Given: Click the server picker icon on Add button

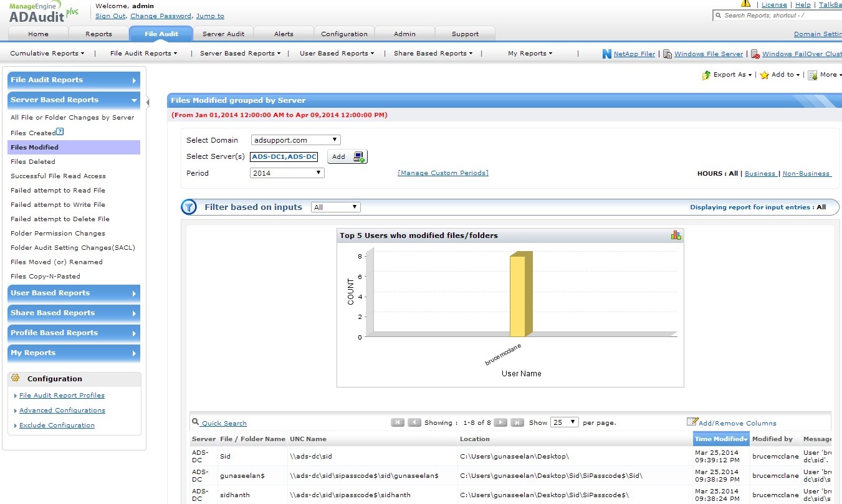Looking at the screenshot, I should pos(360,156).
